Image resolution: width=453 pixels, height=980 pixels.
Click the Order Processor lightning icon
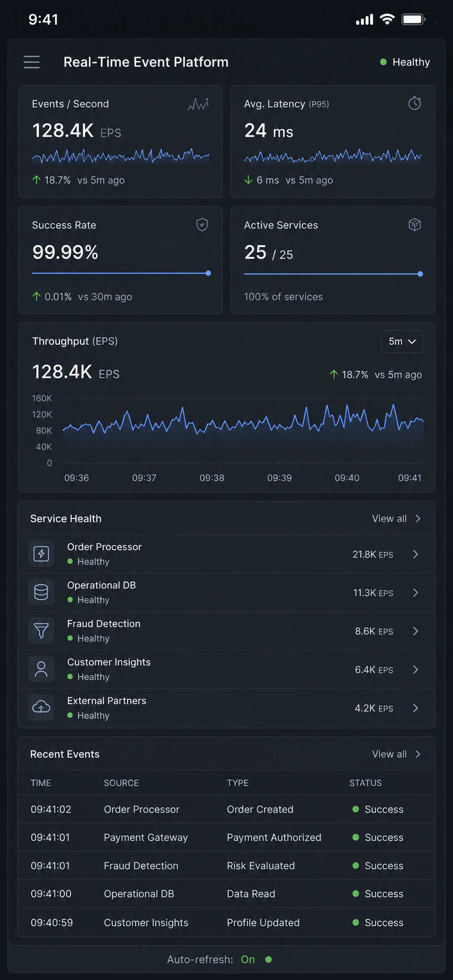pos(41,554)
